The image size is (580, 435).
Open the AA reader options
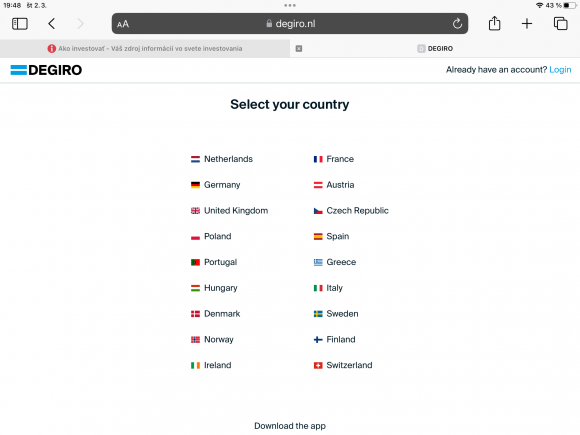(123, 24)
